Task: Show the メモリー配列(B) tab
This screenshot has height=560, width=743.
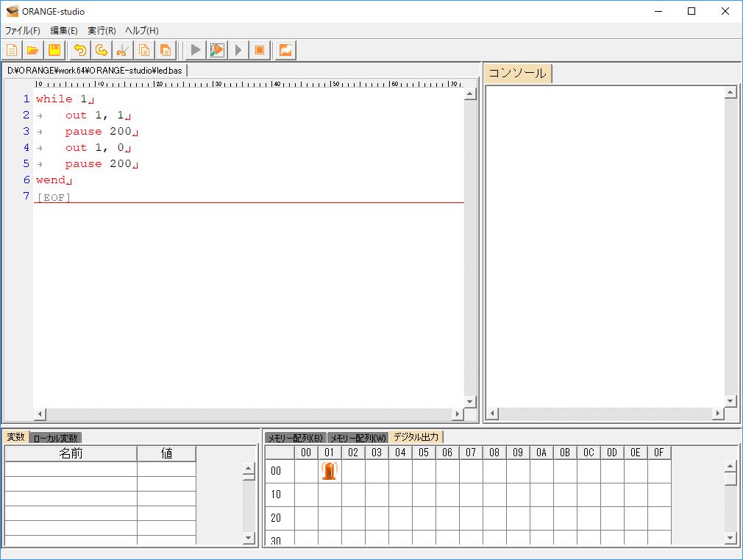Action: click(x=295, y=438)
